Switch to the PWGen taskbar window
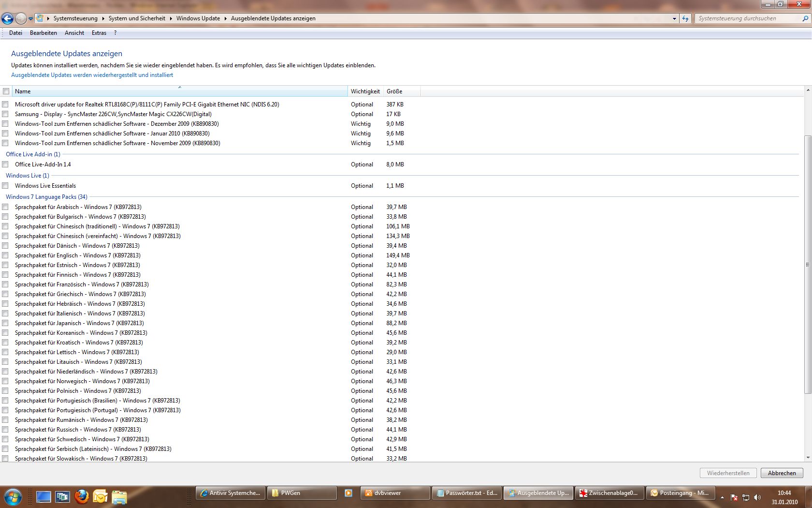Viewport: 812px width, 508px height. [x=302, y=493]
